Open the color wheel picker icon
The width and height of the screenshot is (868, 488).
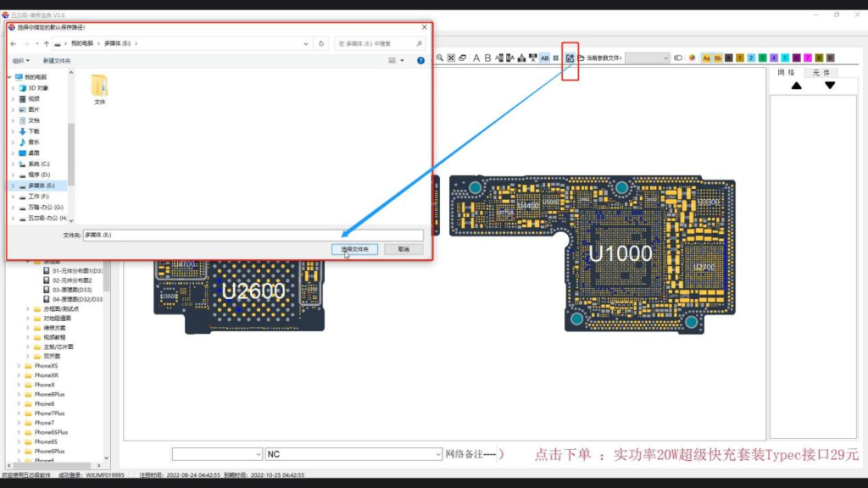(x=692, y=58)
